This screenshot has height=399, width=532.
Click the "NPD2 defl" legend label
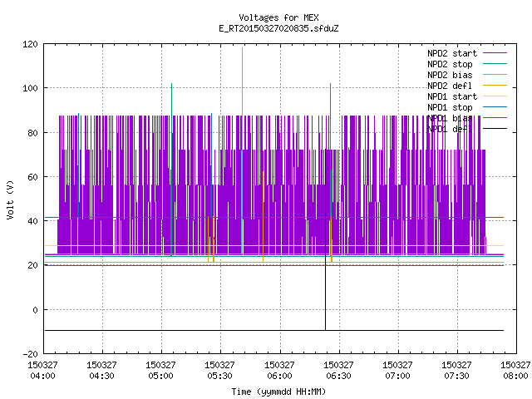[450, 86]
